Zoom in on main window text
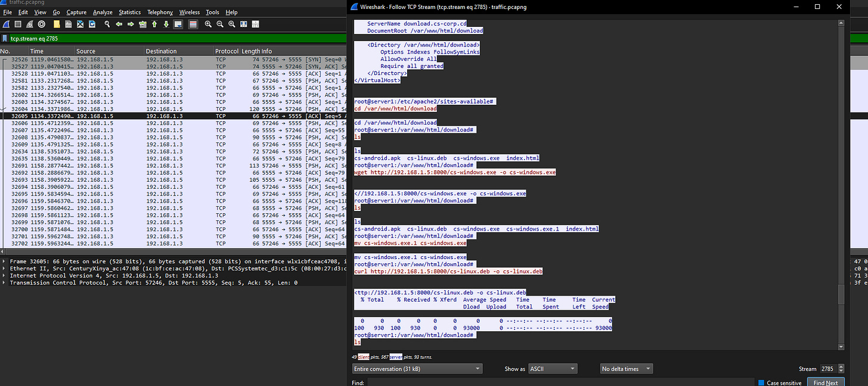The width and height of the screenshot is (868, 386). [208, 24]
